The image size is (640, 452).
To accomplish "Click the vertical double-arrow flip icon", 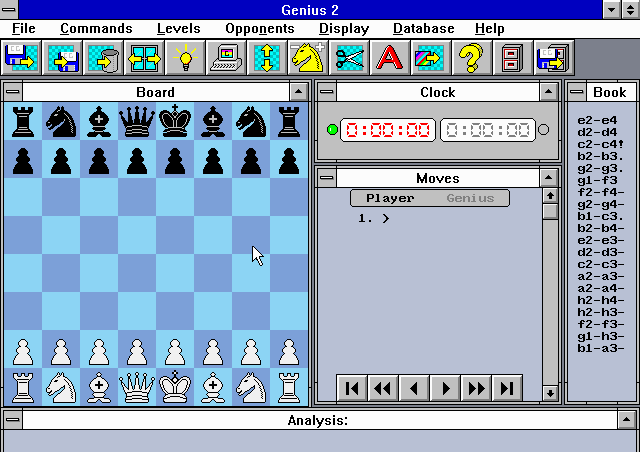I will (x=267, y=59).
